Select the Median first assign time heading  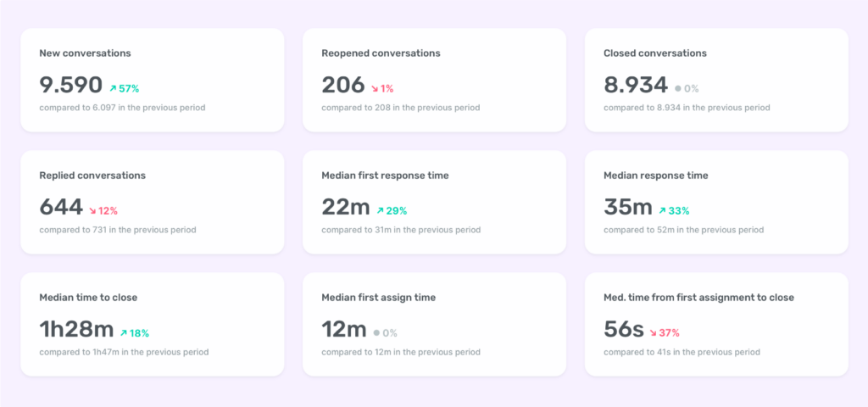click(x=379, y=298)
